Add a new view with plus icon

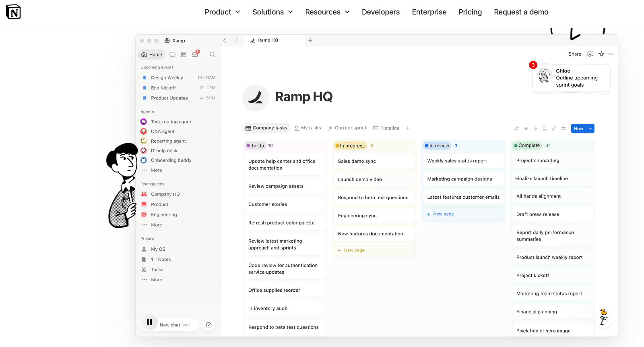(408, 128)
